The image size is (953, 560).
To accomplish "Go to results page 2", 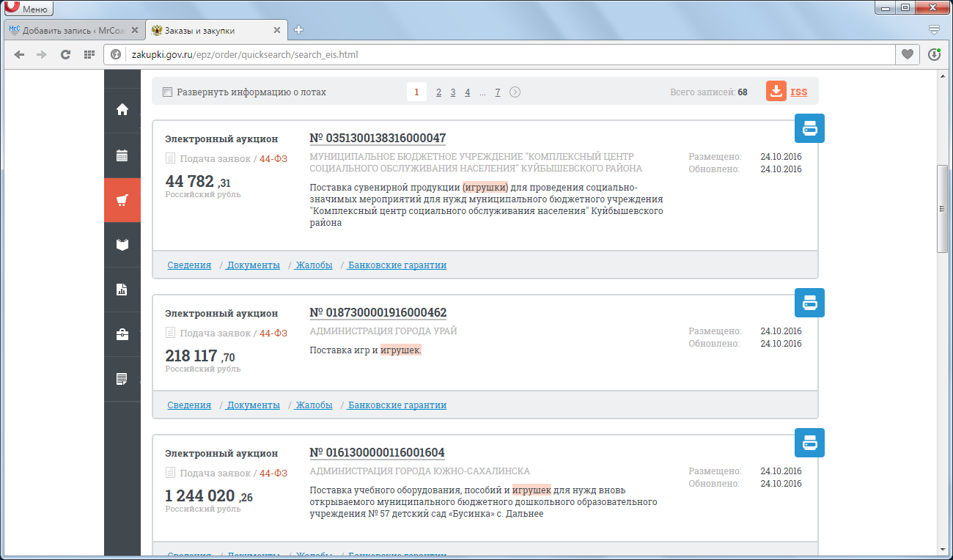I will (x=438, y=92).
